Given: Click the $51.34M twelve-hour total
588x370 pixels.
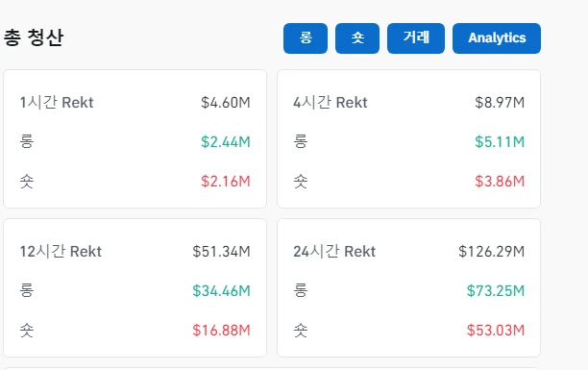Looking at the screenshot, I should [x=221, y=252].
